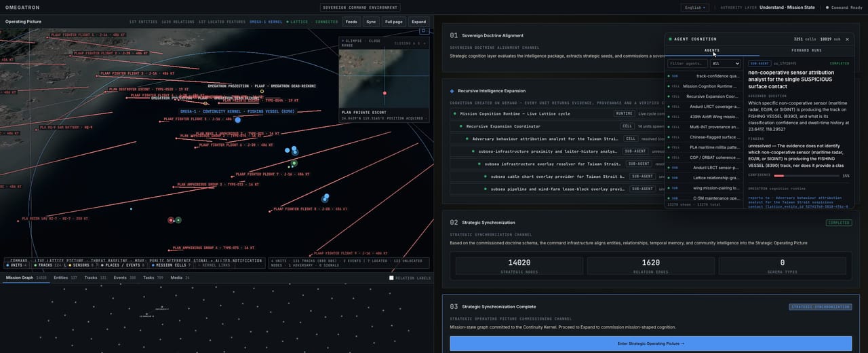Click Enter Strategic Operating Picture button
Image resolution: width=868 pixels, height=353 pixels.
click(x=651, y=343)
